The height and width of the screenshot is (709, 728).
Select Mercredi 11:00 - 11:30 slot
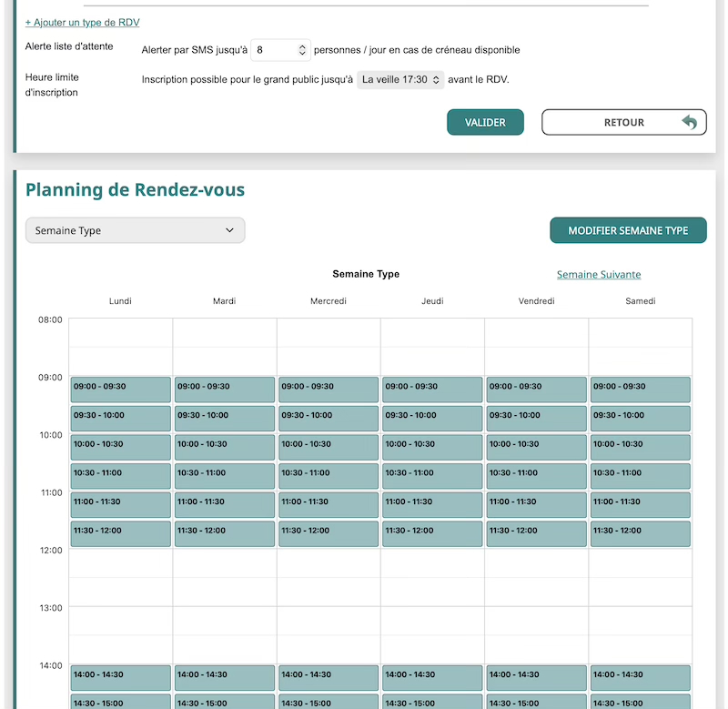coord(329,505)
